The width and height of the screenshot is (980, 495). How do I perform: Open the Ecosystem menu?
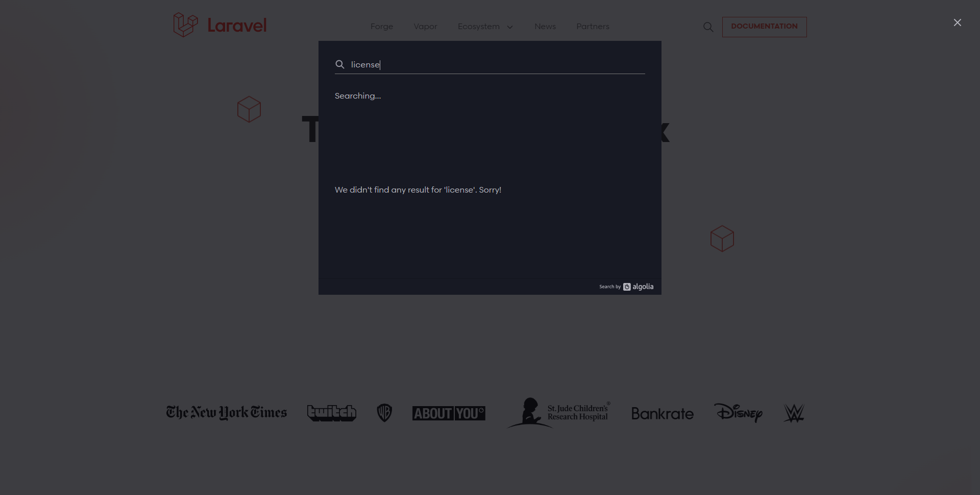pyautogui.click(x=479, y=27)
